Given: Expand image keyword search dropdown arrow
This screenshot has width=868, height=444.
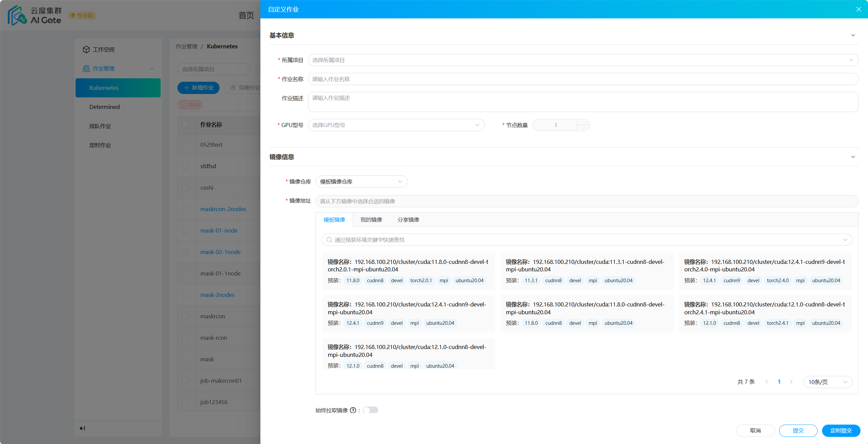Looking at the screenshot, I should coord(845,240).
